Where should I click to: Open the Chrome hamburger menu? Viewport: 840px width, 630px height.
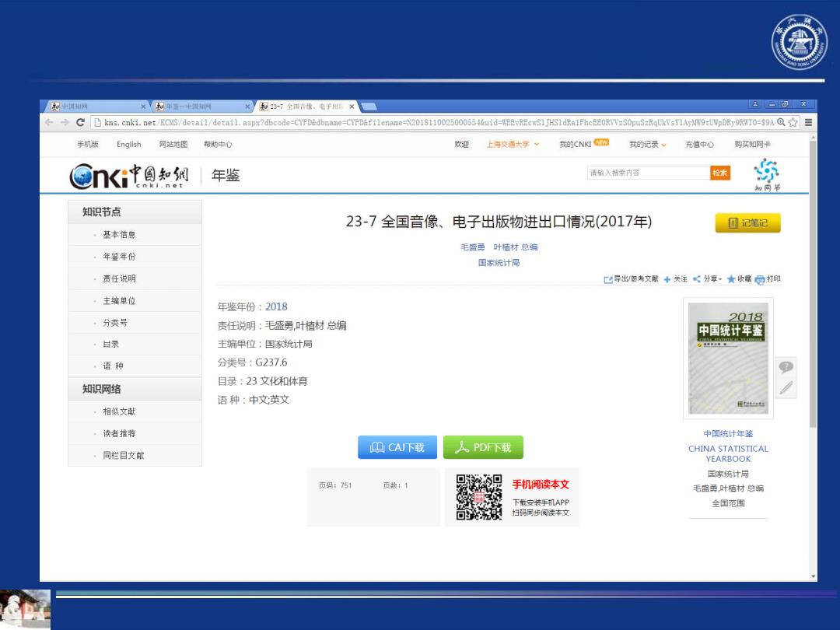click(808, 122)
